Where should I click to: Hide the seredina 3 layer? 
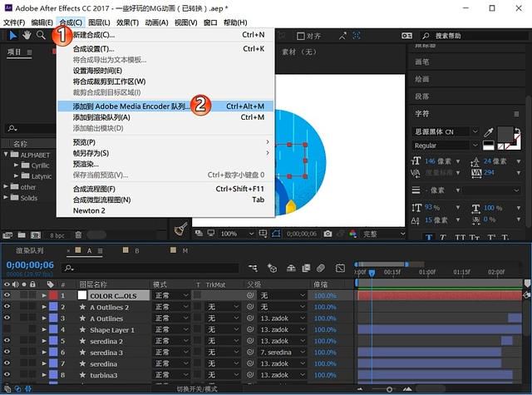[x=7, y=352]
